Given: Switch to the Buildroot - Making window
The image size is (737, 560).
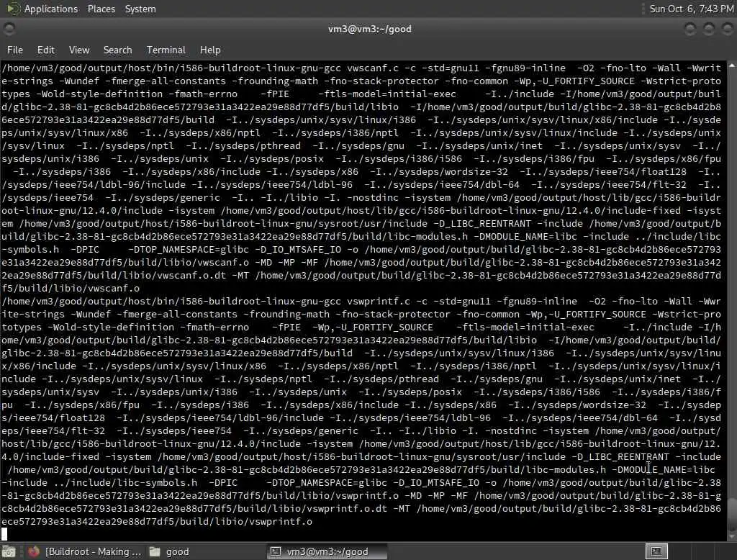Looking at the screenshot, I should [x=85, y=551].
